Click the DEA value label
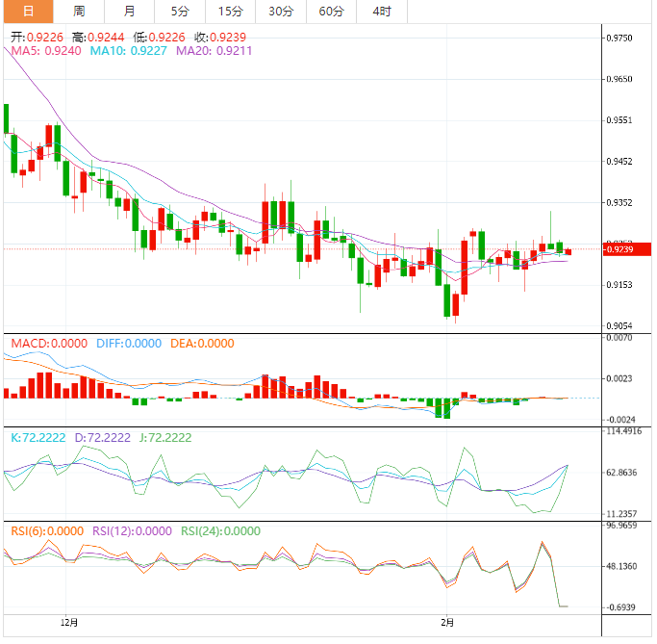Viewport: 657px width, 644px height. (x=202, y=344)
